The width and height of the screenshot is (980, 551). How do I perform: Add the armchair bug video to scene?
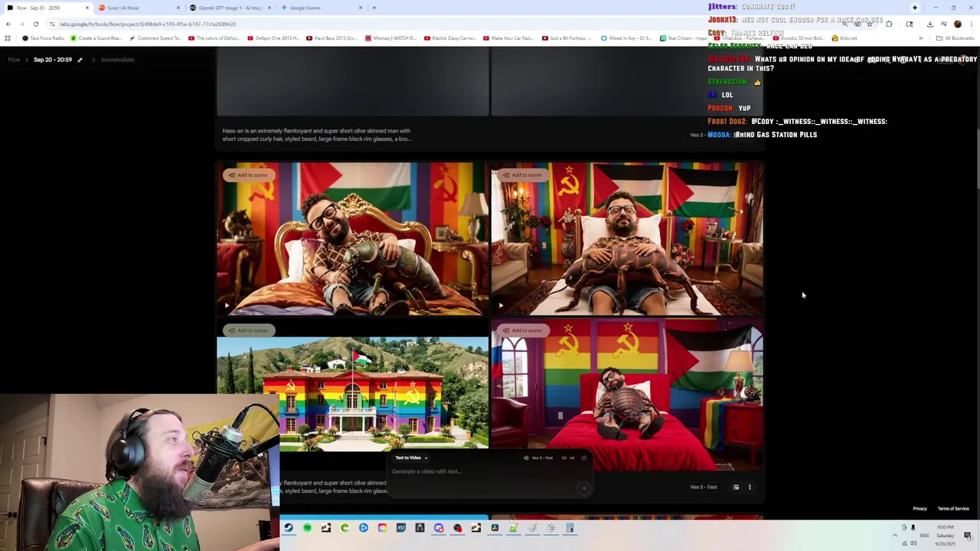[247, 175]
